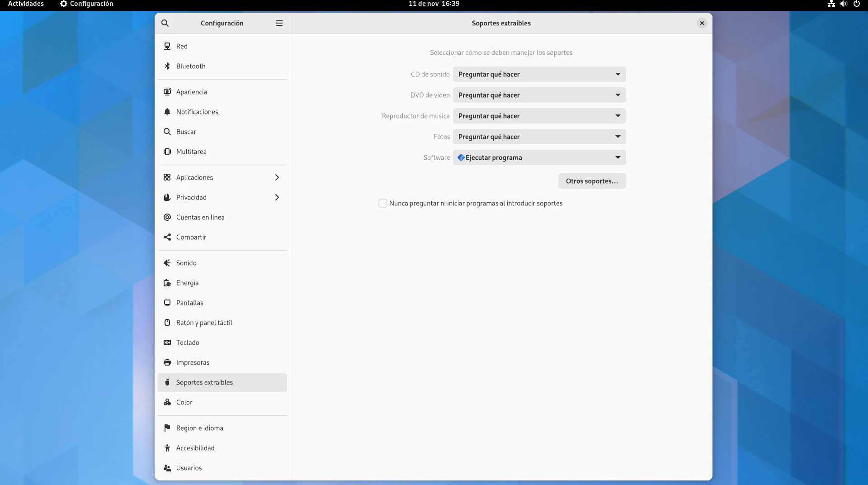Click the Bluetooth icon in the sidebar
The width and height of the screenshot is (868, 485).
[167, 66]
